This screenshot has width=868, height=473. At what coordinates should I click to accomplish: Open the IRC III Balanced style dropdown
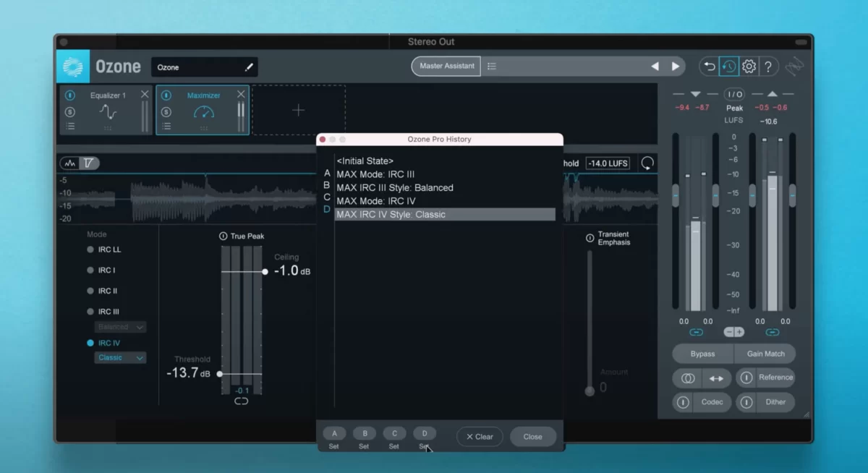[x=120, y=327]
